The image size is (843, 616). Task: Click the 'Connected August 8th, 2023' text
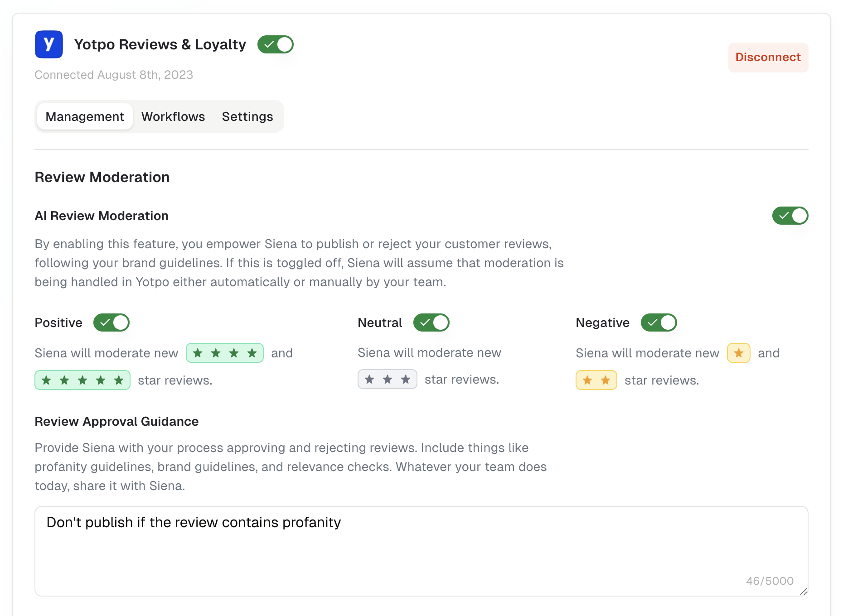tap(114, 75)
